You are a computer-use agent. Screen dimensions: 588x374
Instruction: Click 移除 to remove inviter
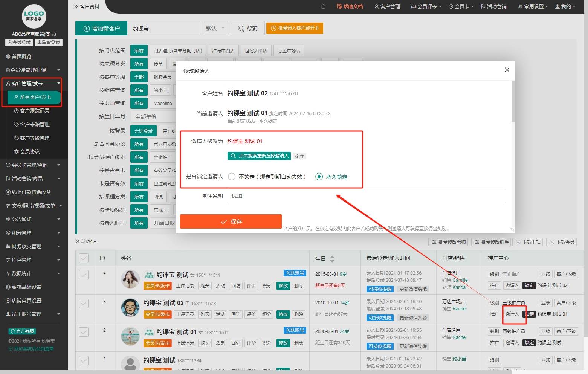tap(299, 156)
